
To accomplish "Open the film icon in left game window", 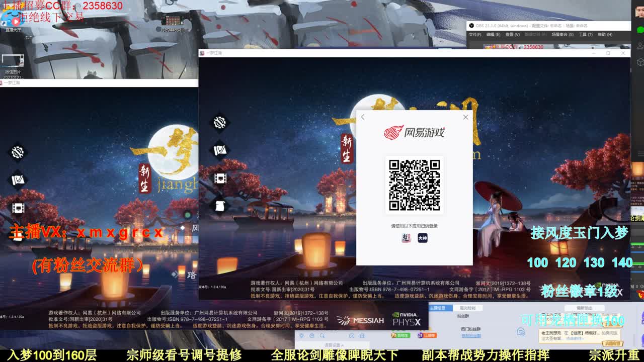I will (18, 208).
